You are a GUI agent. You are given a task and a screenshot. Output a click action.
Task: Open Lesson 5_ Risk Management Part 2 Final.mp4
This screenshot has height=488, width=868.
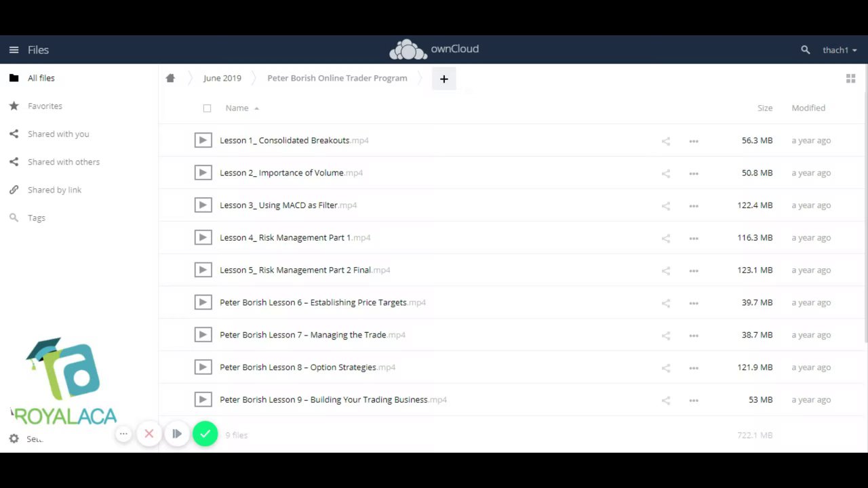pos(305,270)
